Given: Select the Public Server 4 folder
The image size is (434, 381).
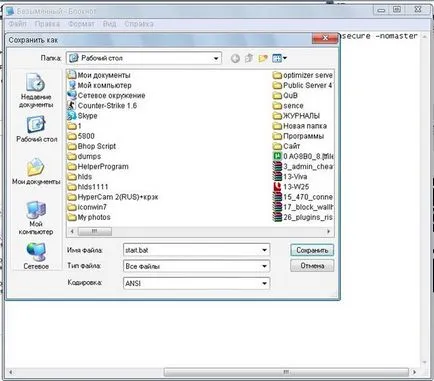Looking at the screenshot, I should [x=303, y=85].
